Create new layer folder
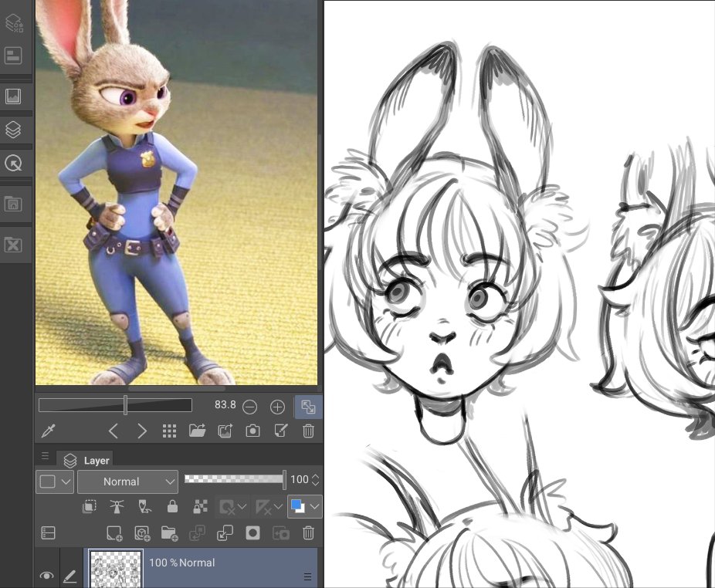The image size is (715, 588). click(x=169, y=533)
